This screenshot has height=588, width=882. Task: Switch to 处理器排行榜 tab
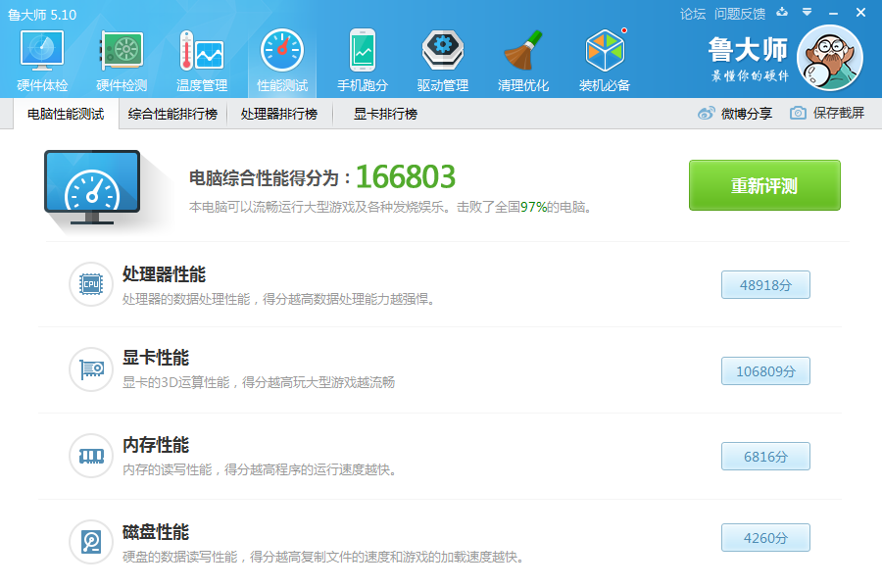point(279,114)
